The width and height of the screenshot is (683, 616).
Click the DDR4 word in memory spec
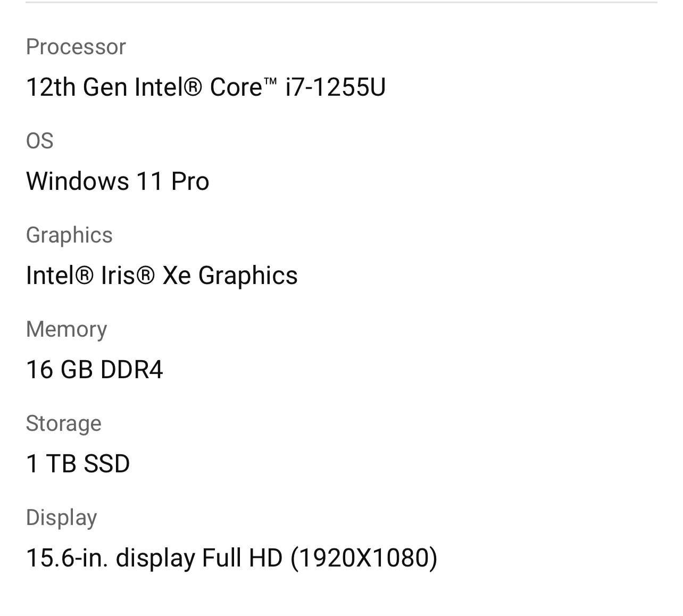tap(131, 369)
